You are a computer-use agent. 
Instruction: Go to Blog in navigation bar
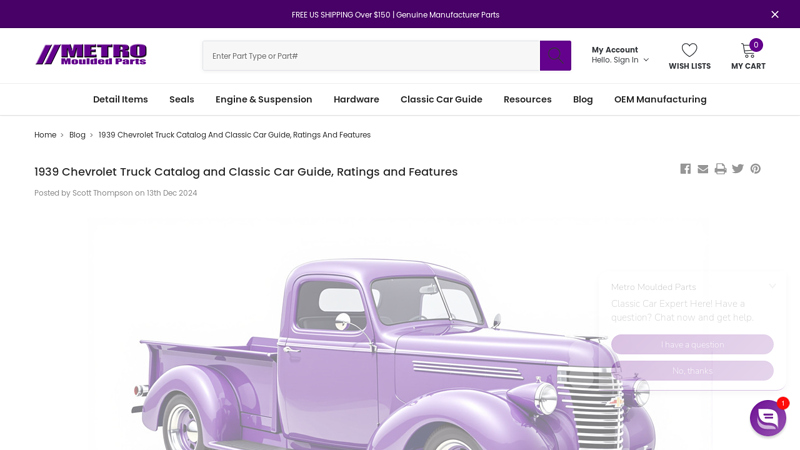tap(583, 99)
